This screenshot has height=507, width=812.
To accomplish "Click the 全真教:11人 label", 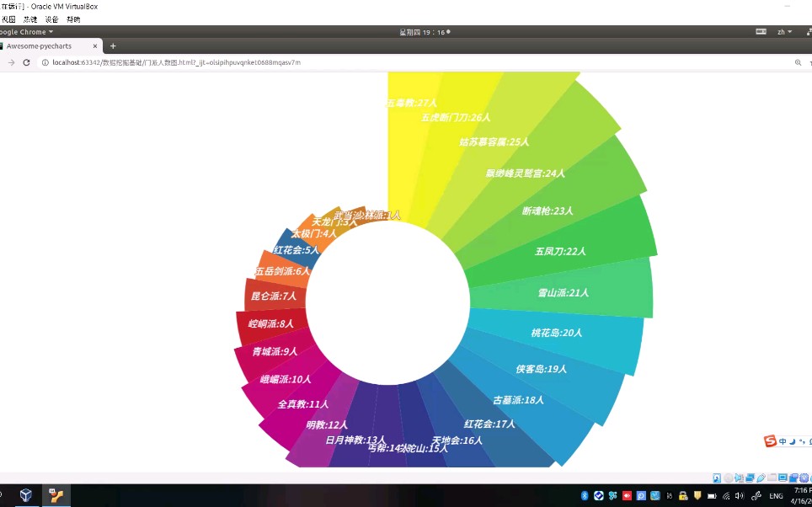I will pyautogui.click(x=303, y=404).
